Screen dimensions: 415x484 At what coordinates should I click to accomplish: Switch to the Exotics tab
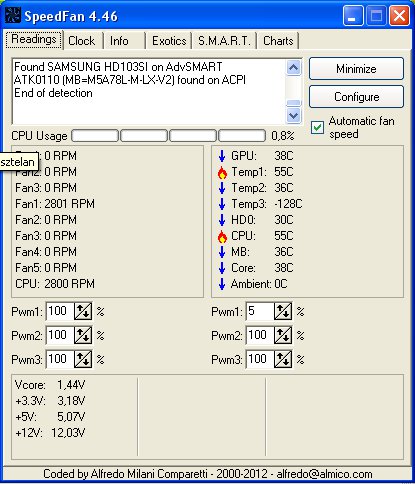pyautogui.click(x=169, y=41)
